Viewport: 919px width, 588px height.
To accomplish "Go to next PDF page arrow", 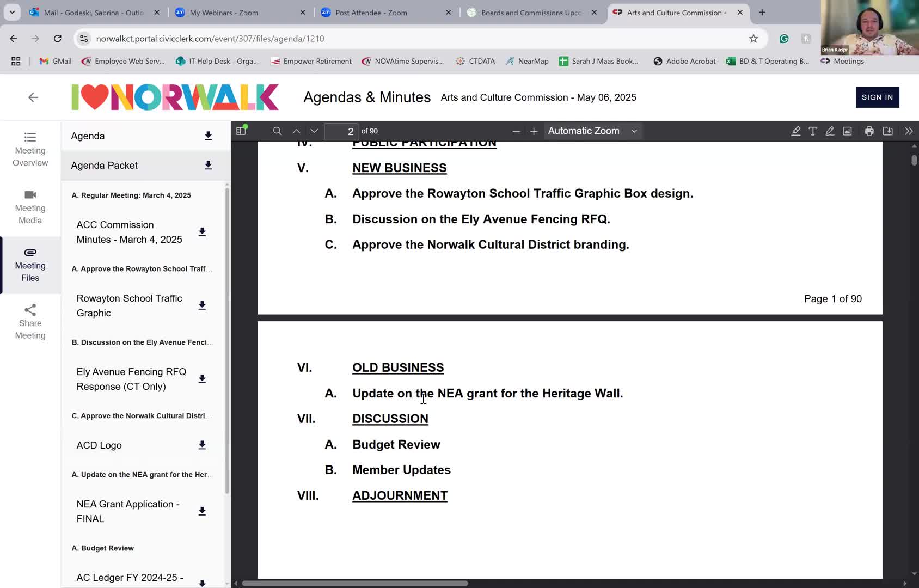I will tap(314, 131).
